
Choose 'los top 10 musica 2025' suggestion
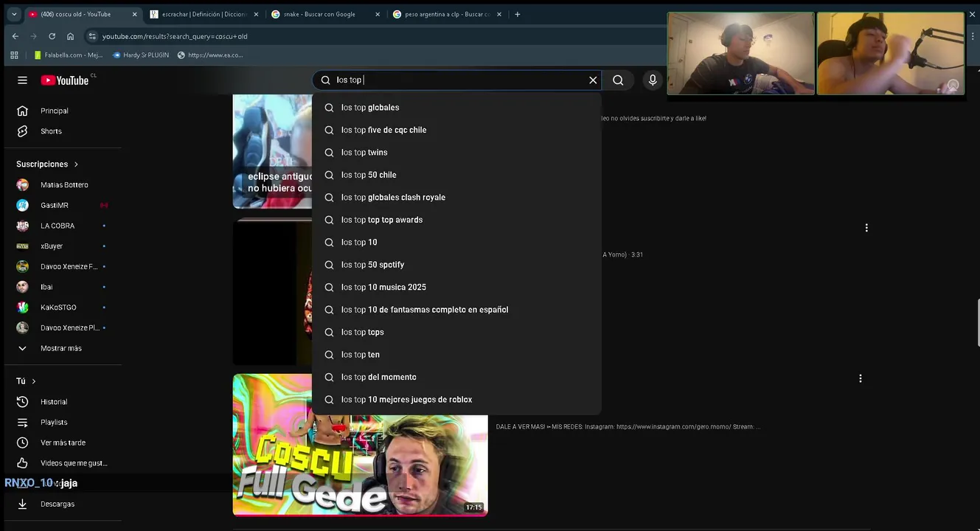tap(456, 288)
